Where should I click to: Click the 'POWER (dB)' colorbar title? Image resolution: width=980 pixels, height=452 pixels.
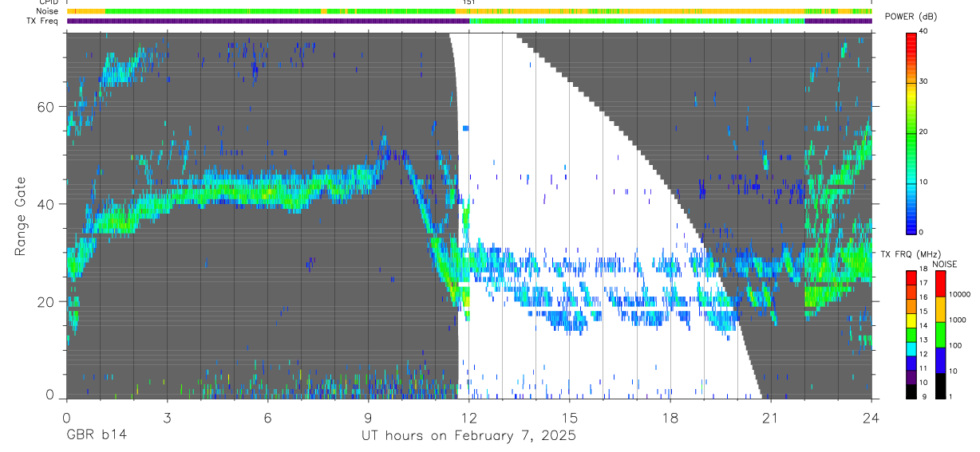point(911,17)
